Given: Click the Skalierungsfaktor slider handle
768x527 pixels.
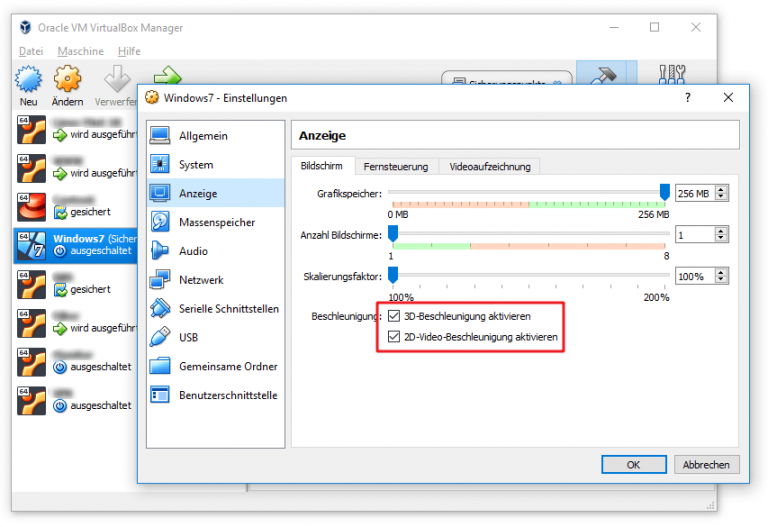Looking at the screenshot, I should [x=393, y=275].
